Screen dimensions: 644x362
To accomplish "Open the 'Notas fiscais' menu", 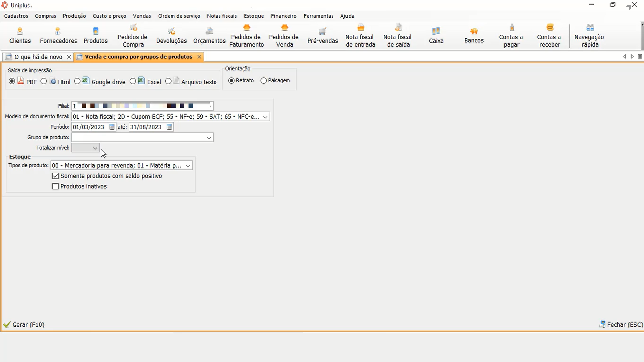I will coord(222,16).
